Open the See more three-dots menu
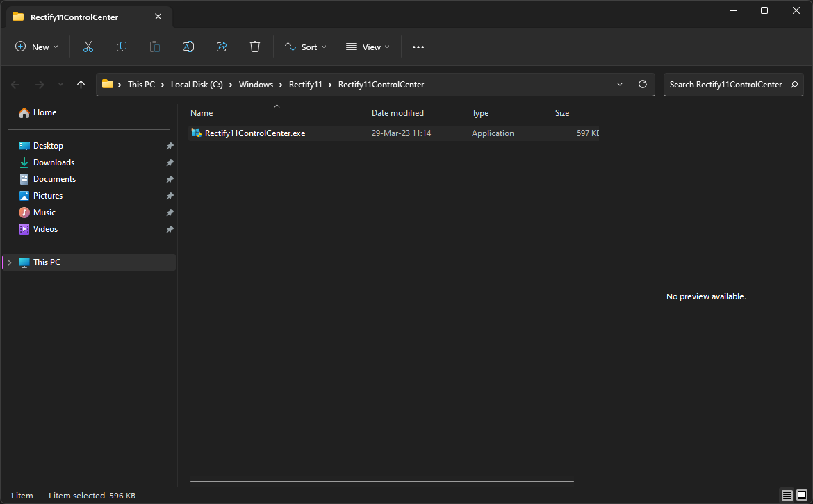This screenshot has width=813, height=504. [x=418, y=47]
